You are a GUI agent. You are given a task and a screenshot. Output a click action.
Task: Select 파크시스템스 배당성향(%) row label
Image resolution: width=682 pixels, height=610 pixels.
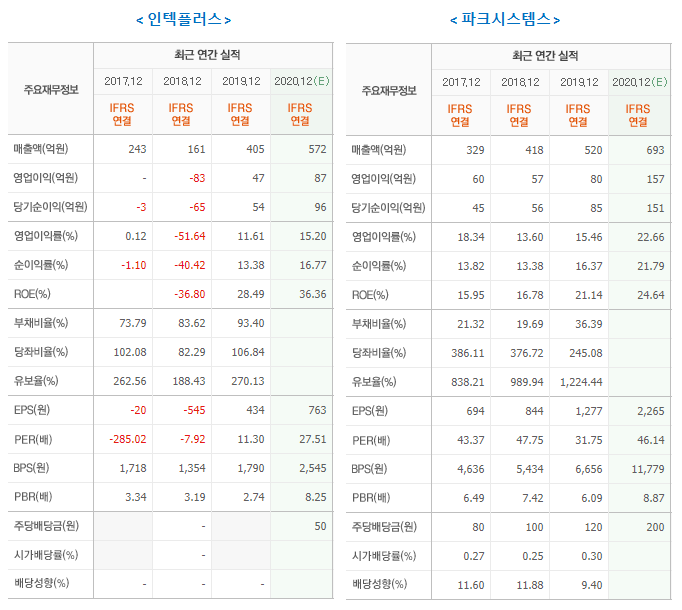click(x=379, y=584)
